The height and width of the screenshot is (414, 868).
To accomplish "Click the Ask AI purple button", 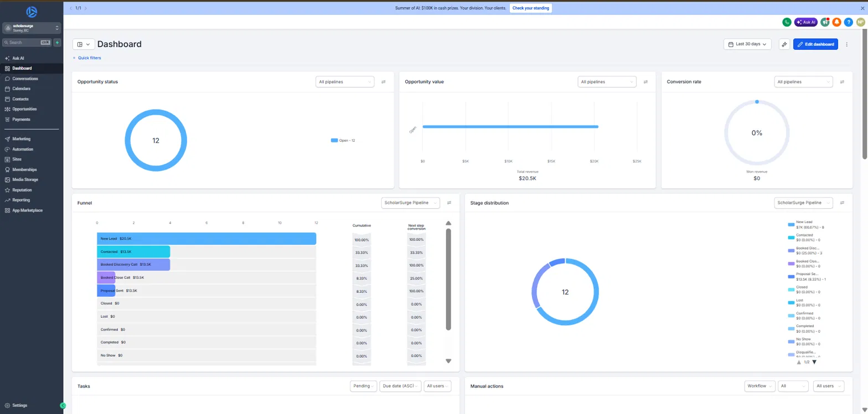I will [805, 22].
